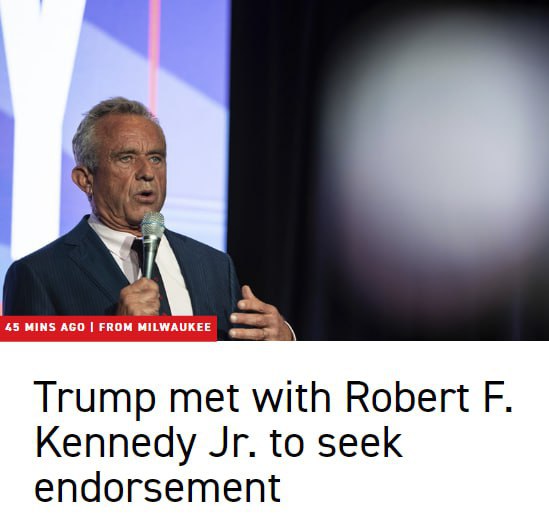This screenshot has width=549, height=514.
Task: Open the Trump met with Robert F. Kennedy Jr. headline
Action: pos(273,442)
